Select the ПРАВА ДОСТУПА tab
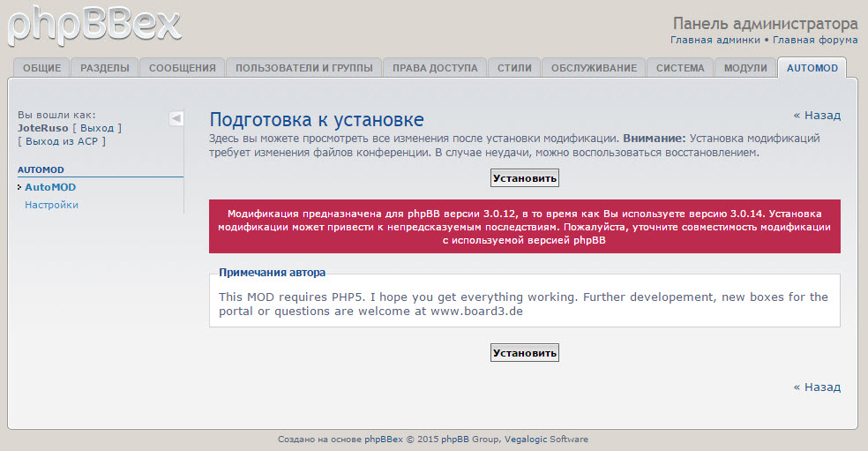Image resolution: width=868 pixels, height=451 pixels. [x=435, y=68]
